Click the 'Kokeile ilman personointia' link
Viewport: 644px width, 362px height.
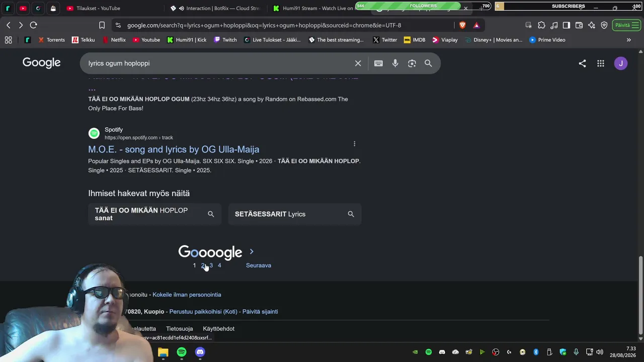187,295
